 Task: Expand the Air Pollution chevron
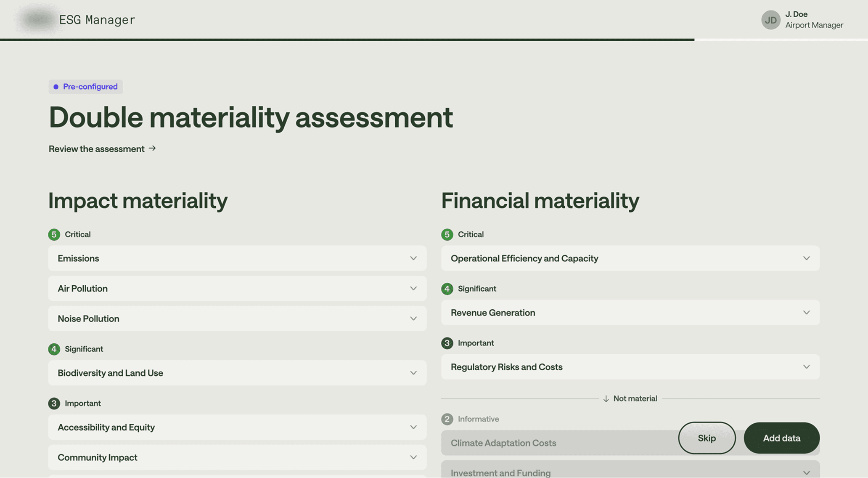[x=413, y=289]
